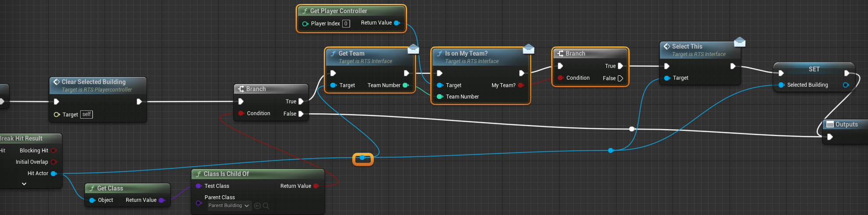The height and width of the screenshot is (215, 868).
Task: Click the Test Class input pin
Action: (198, 186)
